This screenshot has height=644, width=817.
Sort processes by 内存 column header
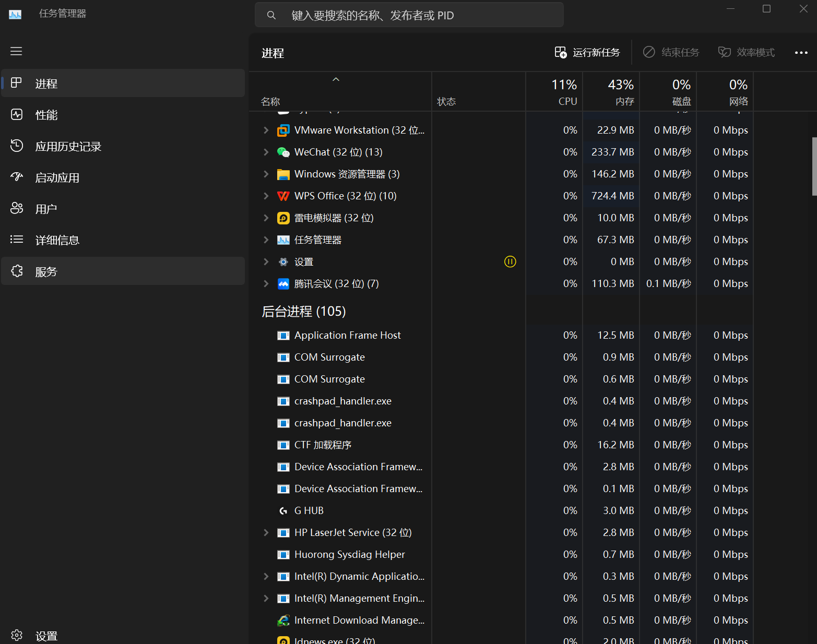[611, 92]
